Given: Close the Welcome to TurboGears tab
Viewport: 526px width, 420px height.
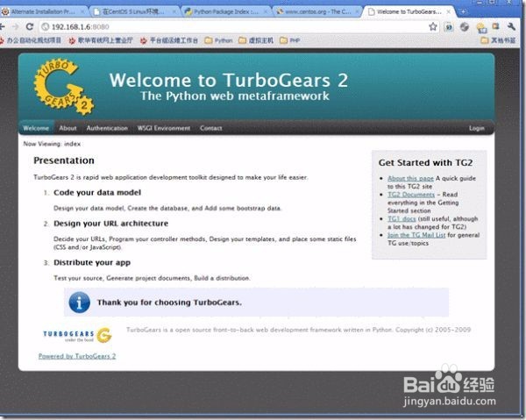Looking at the screenshot, I should coord(449,11).
